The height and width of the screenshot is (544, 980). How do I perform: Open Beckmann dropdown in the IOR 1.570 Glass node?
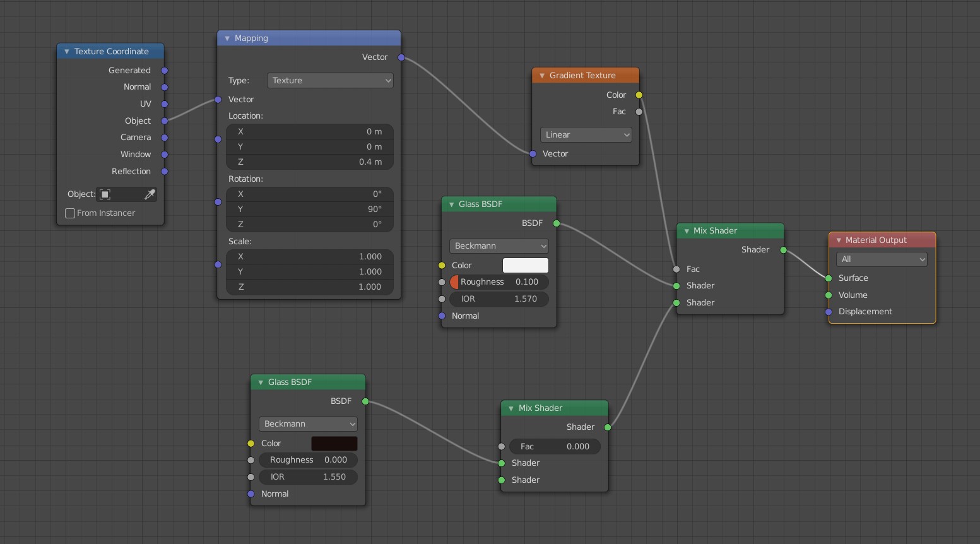click(x=499, y=246)
